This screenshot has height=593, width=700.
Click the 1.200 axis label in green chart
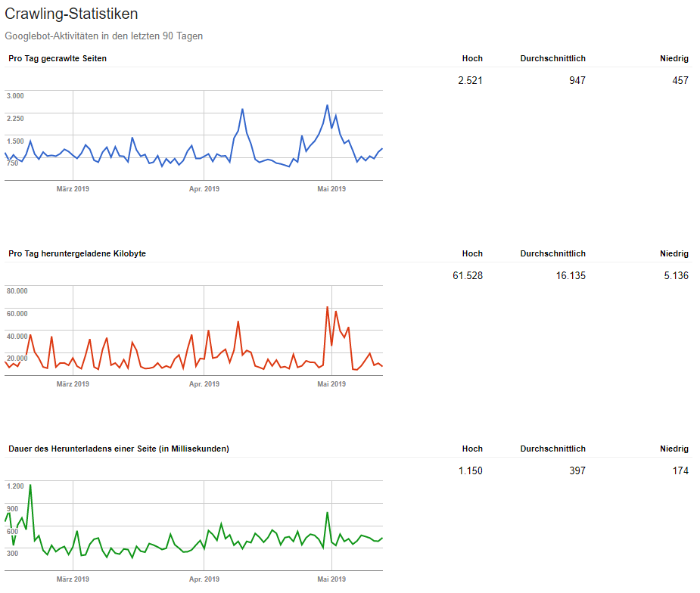pyautogui.click(x=15, y=486)
